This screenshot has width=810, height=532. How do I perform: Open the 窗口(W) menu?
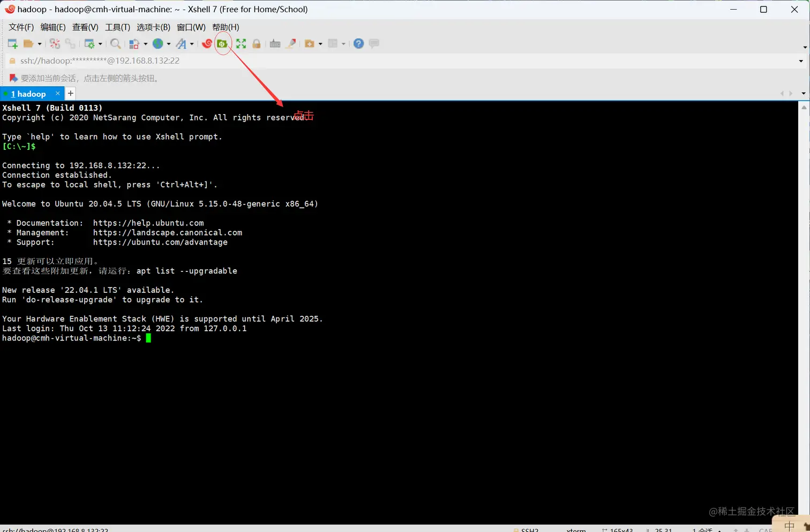[191, 27]
